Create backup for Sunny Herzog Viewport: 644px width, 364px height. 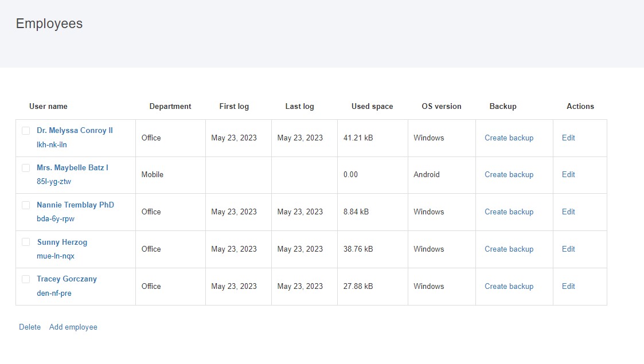(509, 249)
